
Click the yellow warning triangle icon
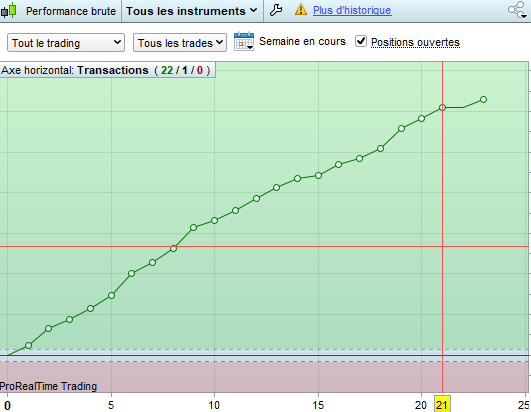pos(301,10)
